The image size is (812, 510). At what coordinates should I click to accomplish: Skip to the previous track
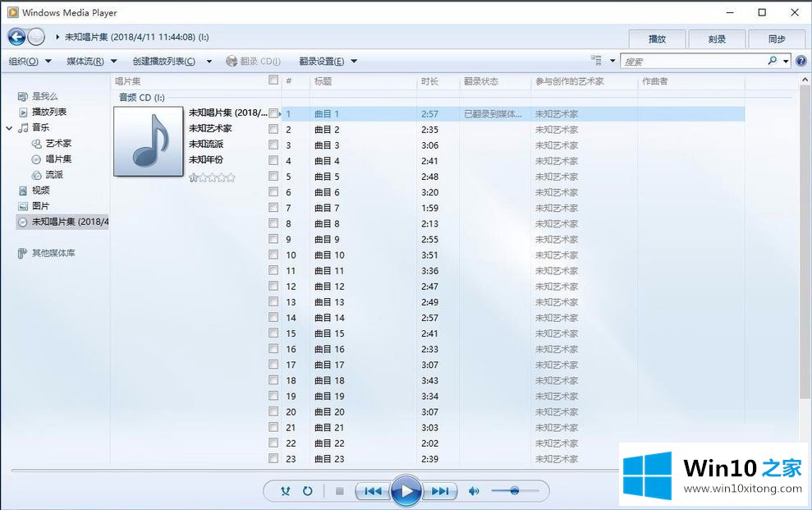pos(373,491)
